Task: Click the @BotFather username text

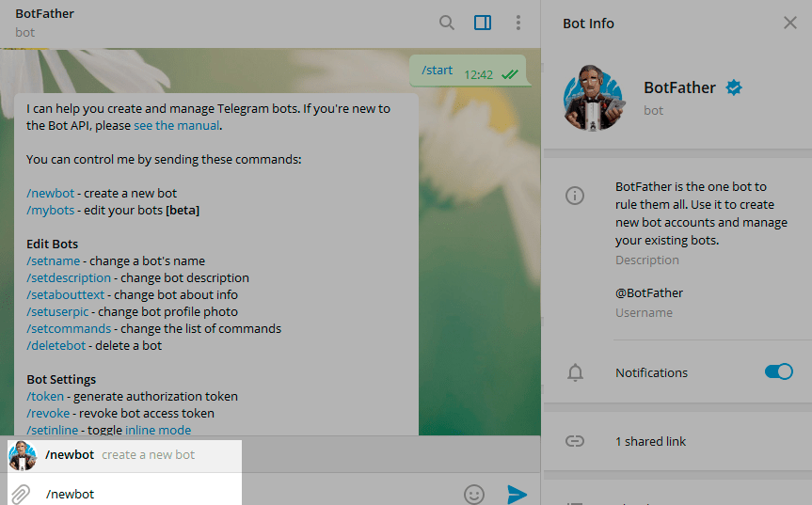Action: 649,292
